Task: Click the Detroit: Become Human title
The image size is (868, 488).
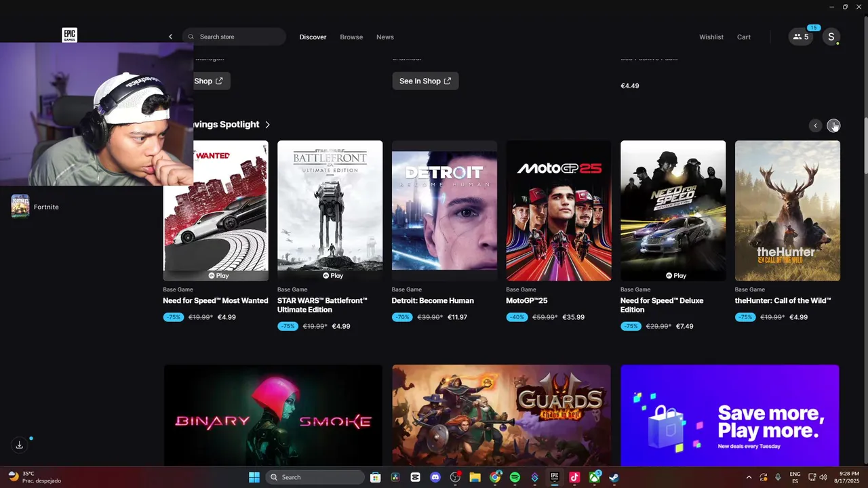Action: click(433, 301)
